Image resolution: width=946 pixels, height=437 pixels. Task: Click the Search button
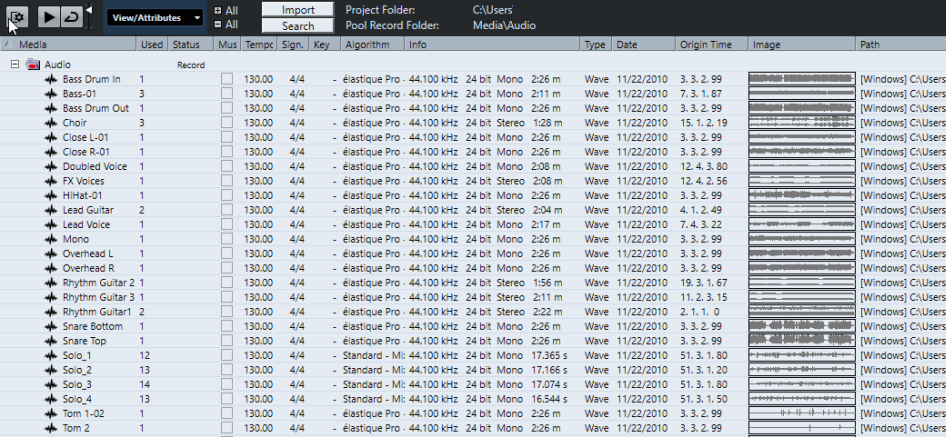(298, 26)
